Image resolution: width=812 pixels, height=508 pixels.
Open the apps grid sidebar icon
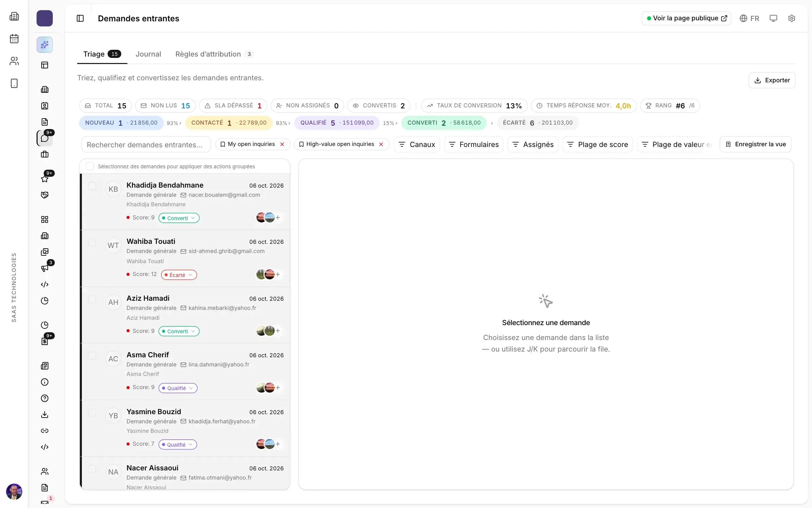pyautogui.click(x=45, y=219)
